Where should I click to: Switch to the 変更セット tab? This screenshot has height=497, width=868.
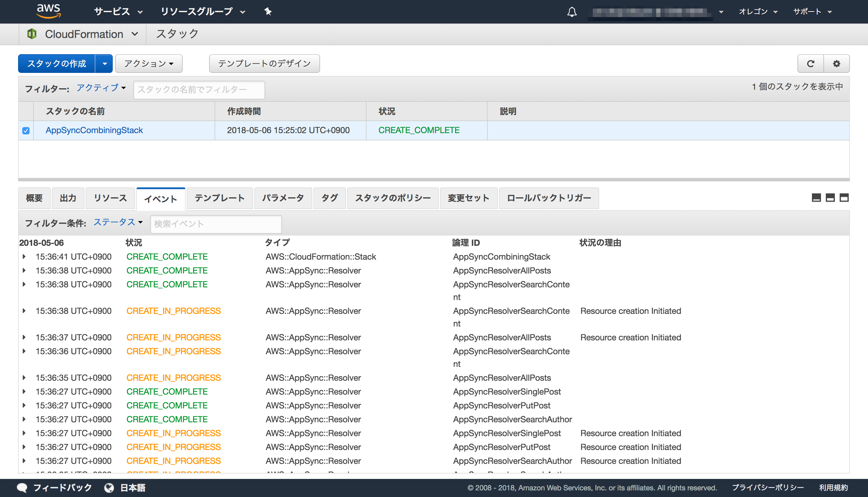(468, 198)
